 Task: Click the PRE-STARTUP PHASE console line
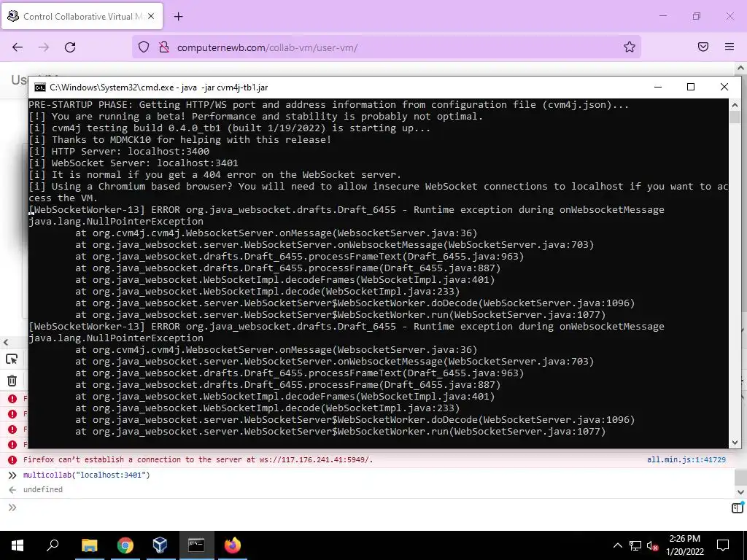click(x=328, y=105)
